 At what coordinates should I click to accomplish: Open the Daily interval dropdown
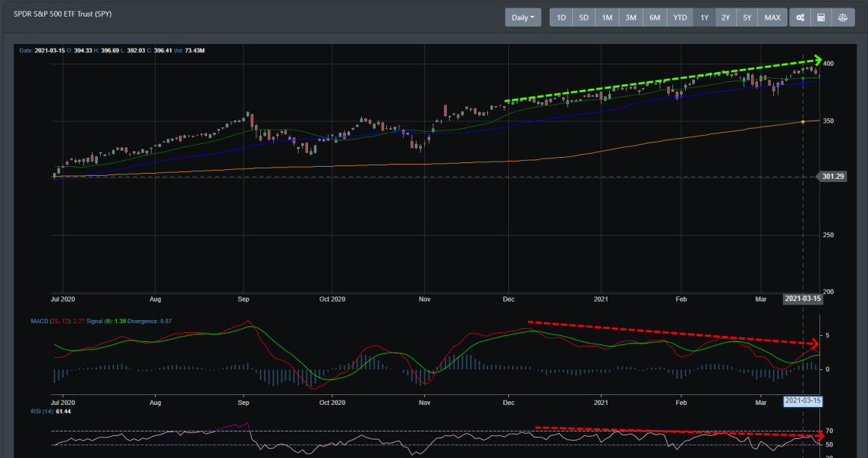(523, 17)
